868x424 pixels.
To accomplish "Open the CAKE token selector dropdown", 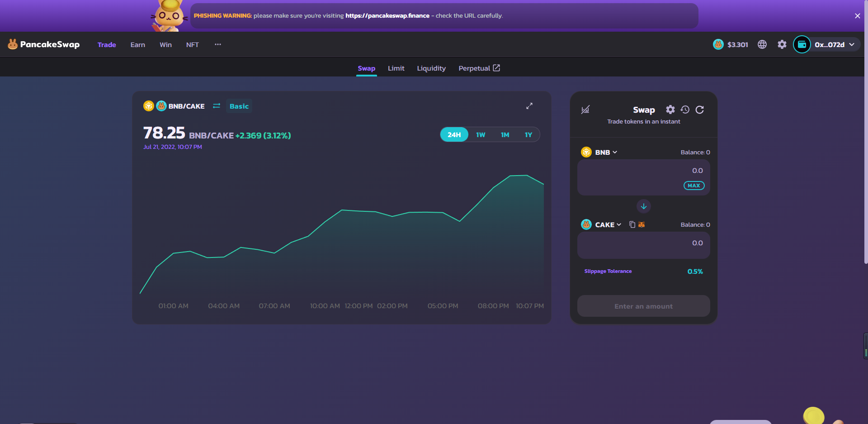I will click(x=602, y=225).
